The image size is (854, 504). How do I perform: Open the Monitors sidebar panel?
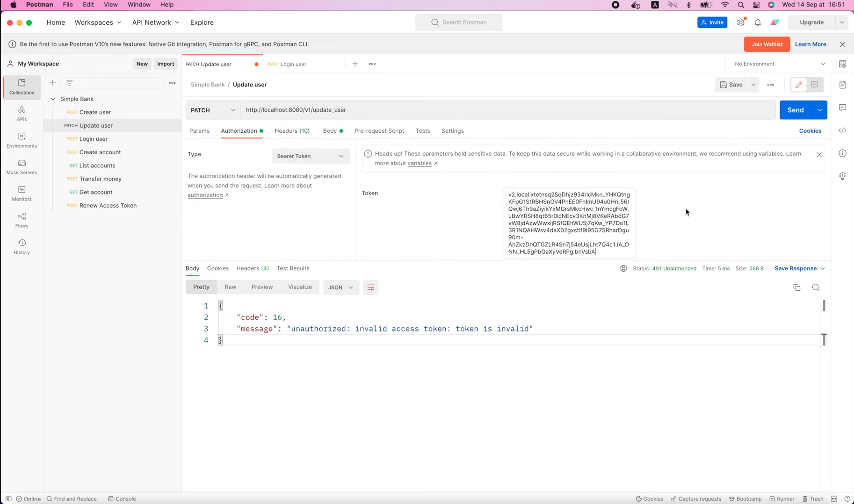point(22,194)
